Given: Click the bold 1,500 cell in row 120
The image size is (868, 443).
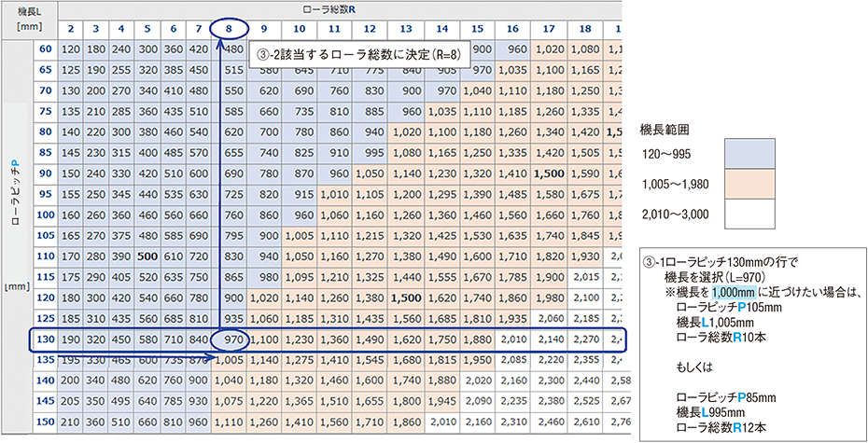Looking at the screenshot, I should coord(408,298).
